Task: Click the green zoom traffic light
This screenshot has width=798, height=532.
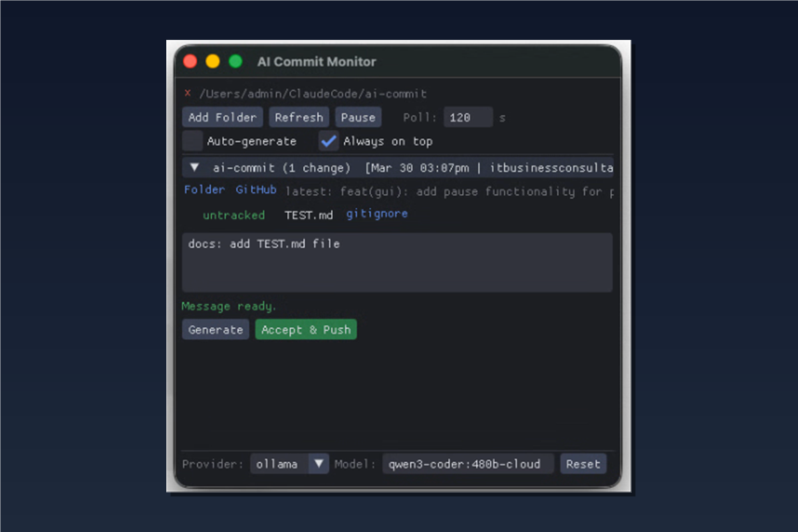Action: (235, 61)
